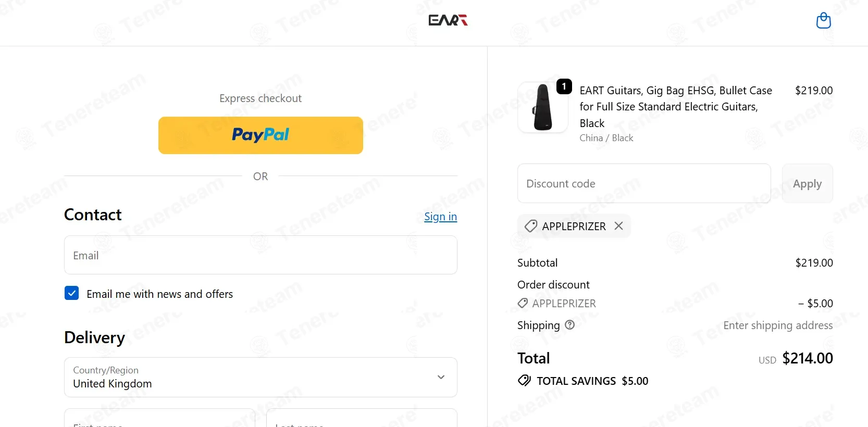Screen dimensions: 868x427
Task: Open the shopping bag cart icon
Action: click(x=823, y=20)
